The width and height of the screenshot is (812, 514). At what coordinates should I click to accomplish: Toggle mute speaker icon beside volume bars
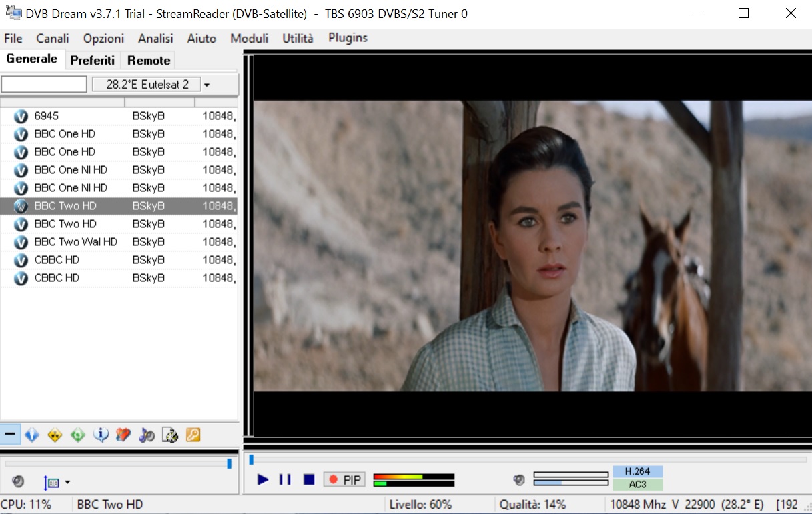519,479
